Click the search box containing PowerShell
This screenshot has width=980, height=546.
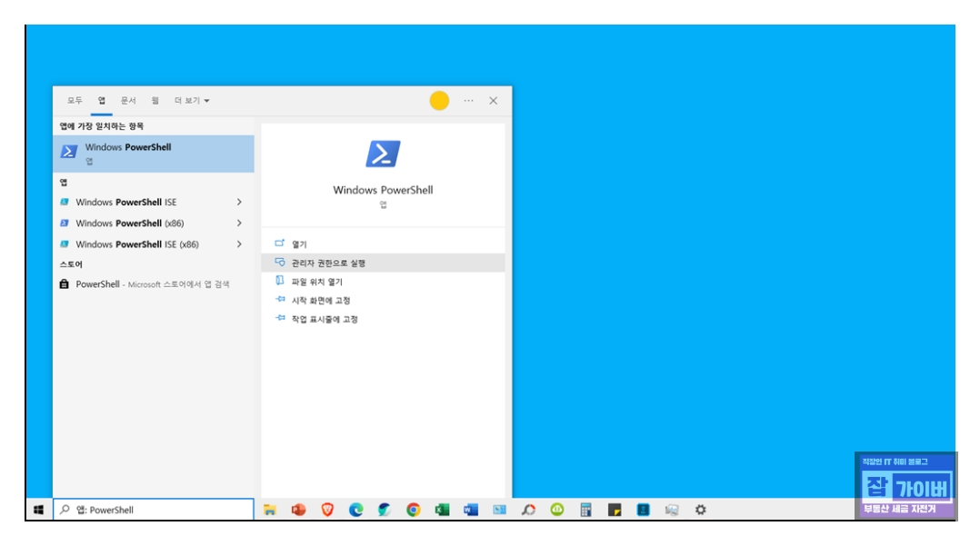pos(154,510)
